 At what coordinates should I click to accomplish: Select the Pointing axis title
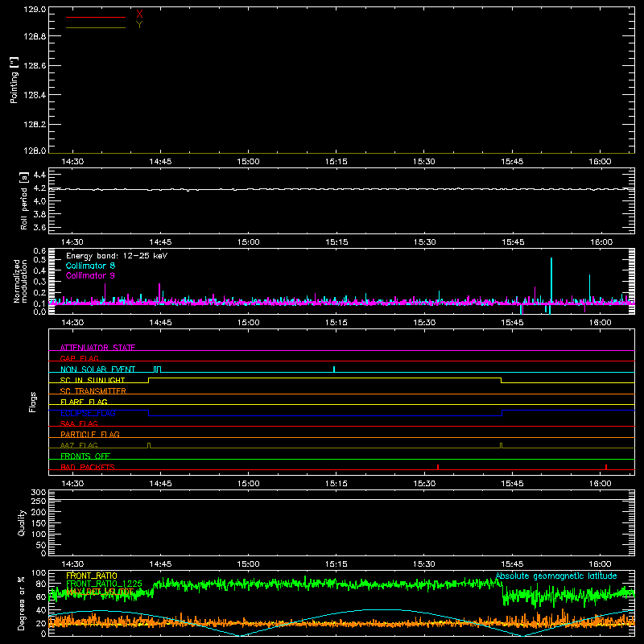coord(14,80)
